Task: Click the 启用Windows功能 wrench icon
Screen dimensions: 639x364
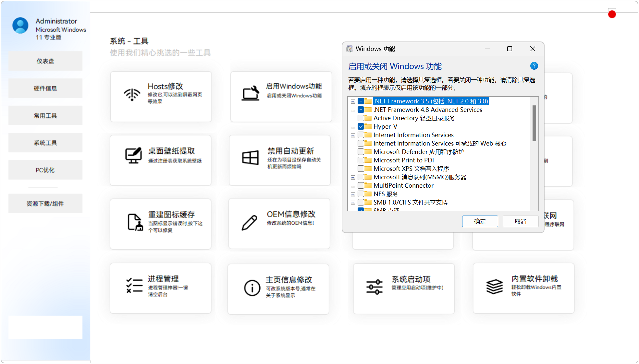Action: pos(251,93)
